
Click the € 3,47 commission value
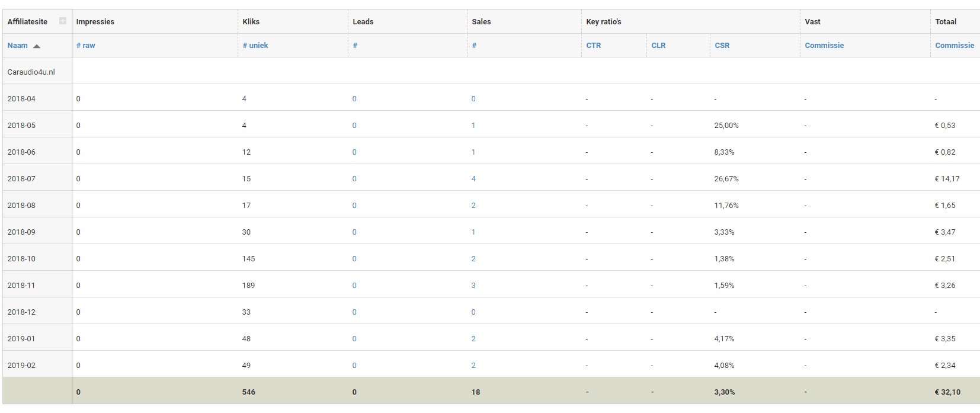pos(945,232)
